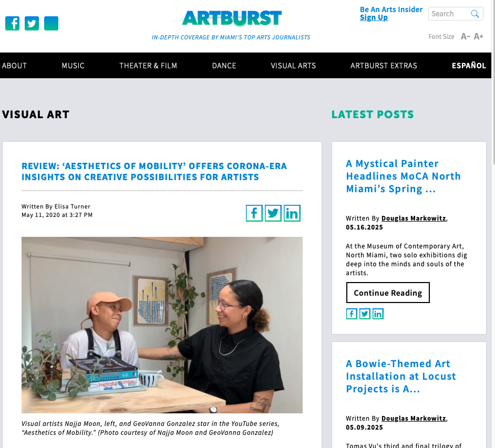Share the review article on LinkedIn
The image size is (495, 448).
[x=292, y=213]
